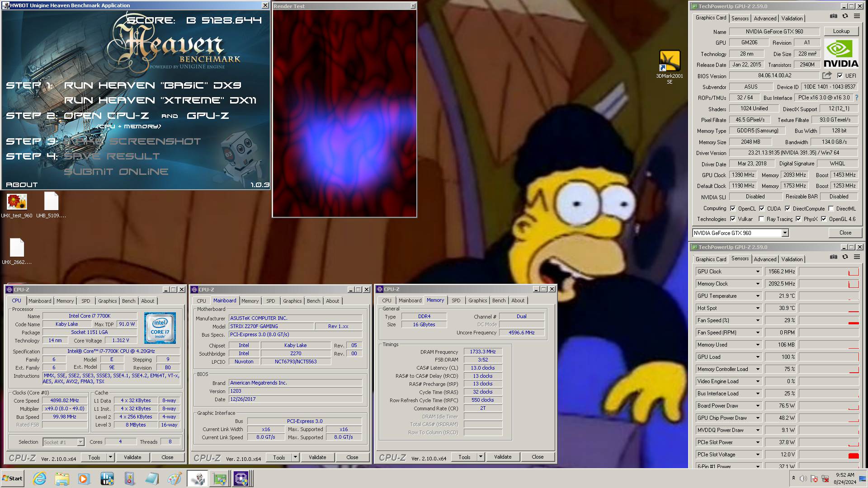The width and height of the screenshot is (868, 488).
Task: Open the About tab in the CPU-Z CPU window
Action: (x=147, y=301)
